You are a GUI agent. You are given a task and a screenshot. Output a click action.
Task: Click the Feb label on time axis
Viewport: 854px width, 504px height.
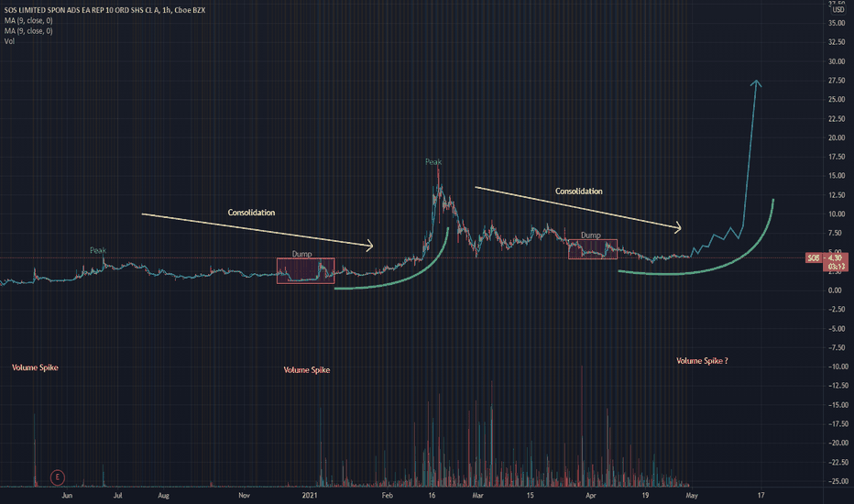click(388, 495)
